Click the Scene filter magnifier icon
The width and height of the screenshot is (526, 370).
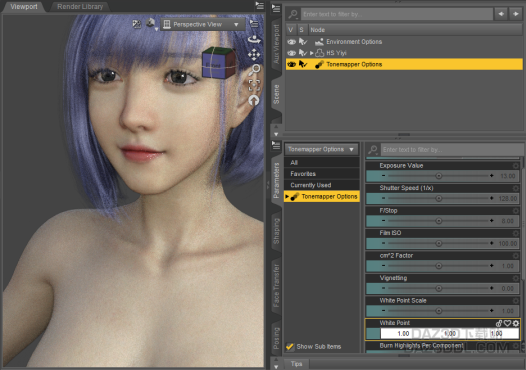293,14
